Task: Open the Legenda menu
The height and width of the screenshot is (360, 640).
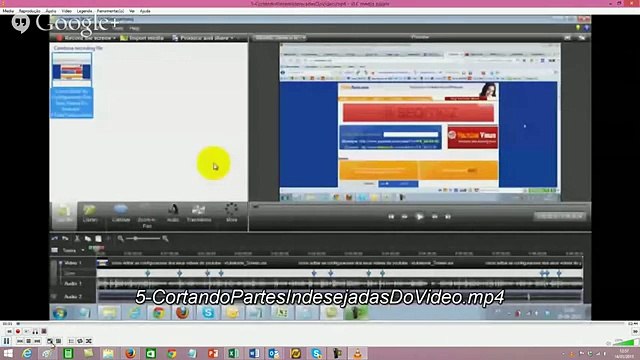Action: pyautogui.click(x=84, y=11)
